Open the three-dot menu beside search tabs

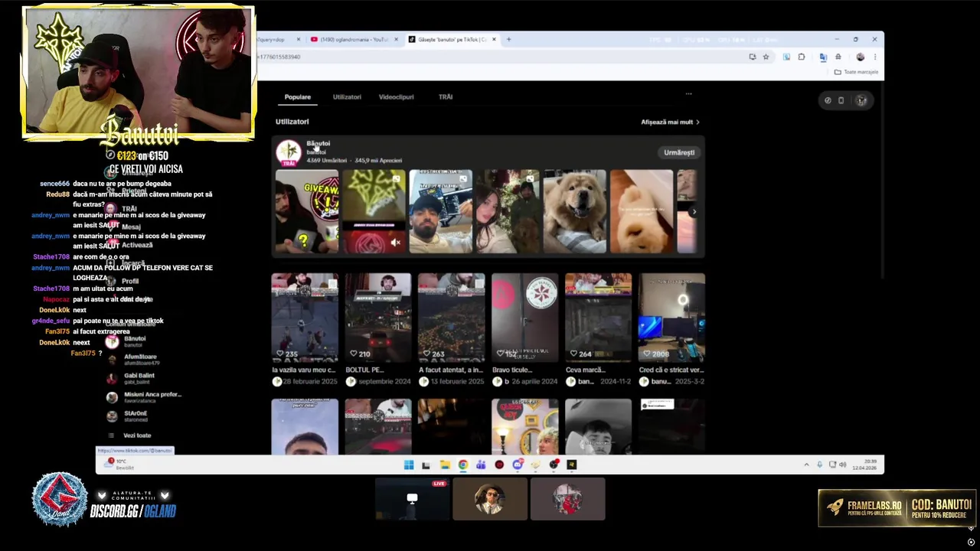(x=688, y=94)
